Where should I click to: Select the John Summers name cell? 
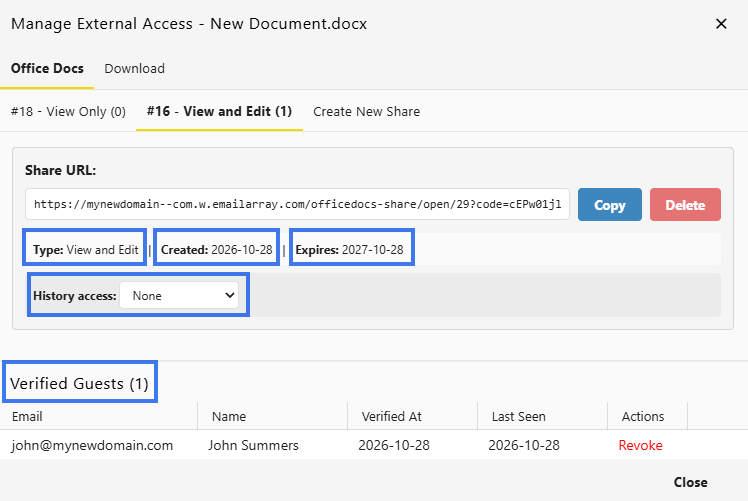point(253,445)
